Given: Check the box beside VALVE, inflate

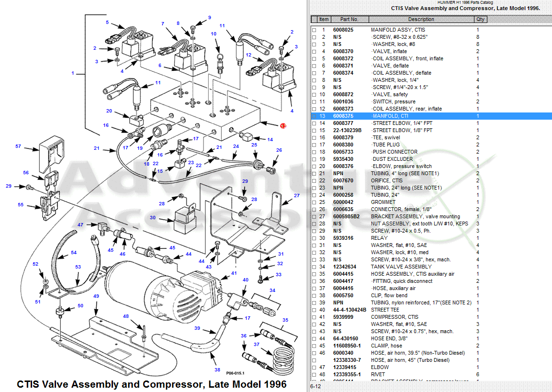Looking at the screenshot, I should click(x=314, y=51).
